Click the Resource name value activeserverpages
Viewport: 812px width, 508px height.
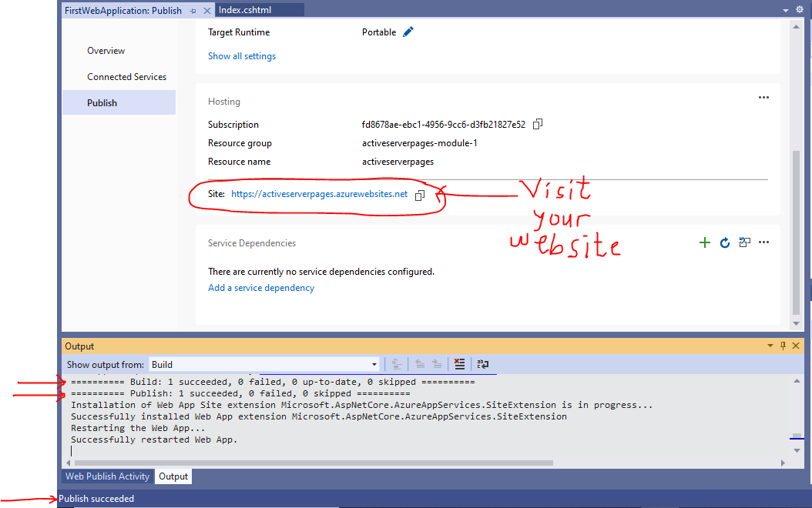[398, 162]
